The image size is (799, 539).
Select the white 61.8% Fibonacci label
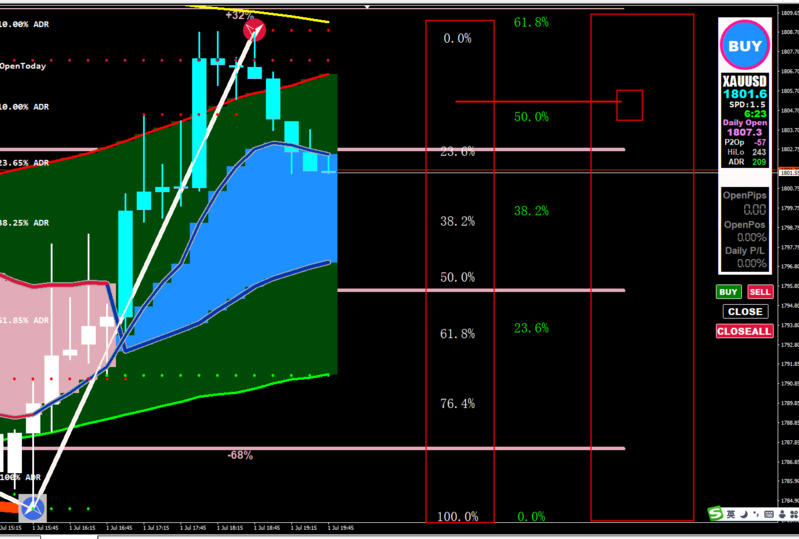(458, 334)
